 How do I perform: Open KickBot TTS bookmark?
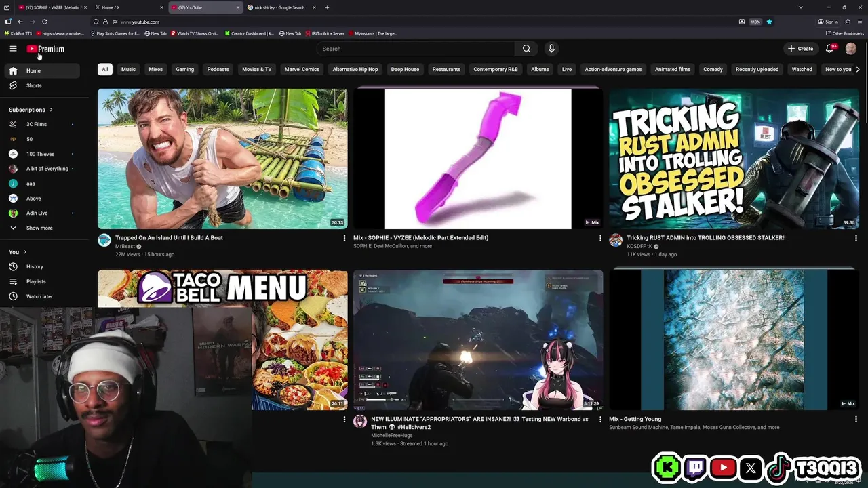18,33
